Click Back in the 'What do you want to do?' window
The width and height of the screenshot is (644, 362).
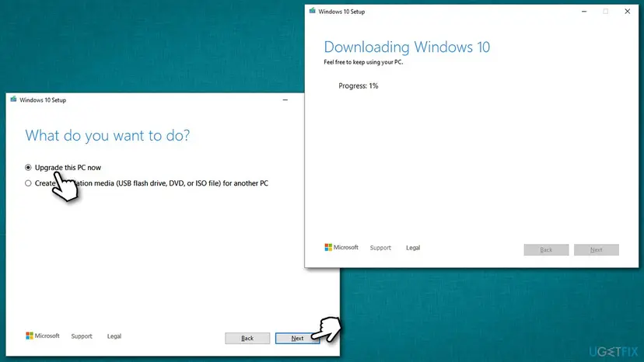click(247, 338)
